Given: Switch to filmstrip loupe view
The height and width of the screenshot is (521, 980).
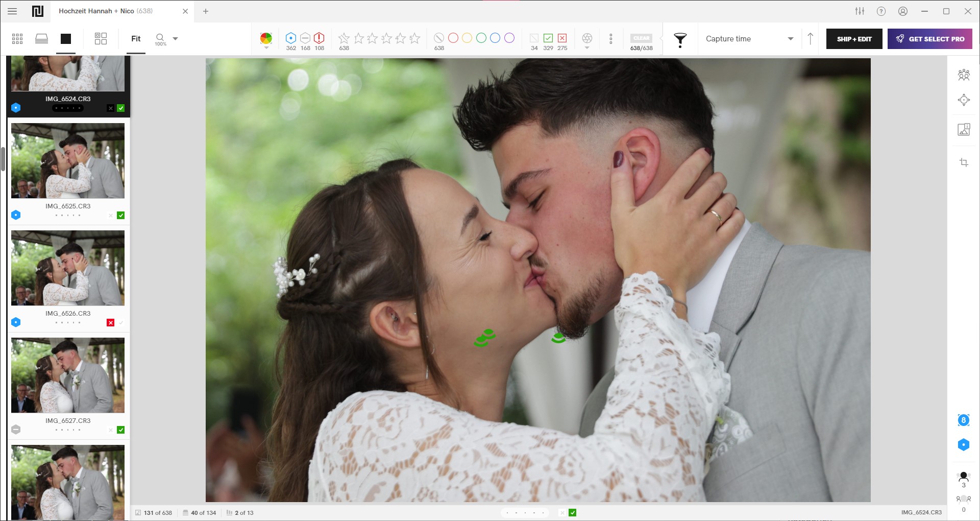Looking at the screenshot, I should (x=42, y=39).
